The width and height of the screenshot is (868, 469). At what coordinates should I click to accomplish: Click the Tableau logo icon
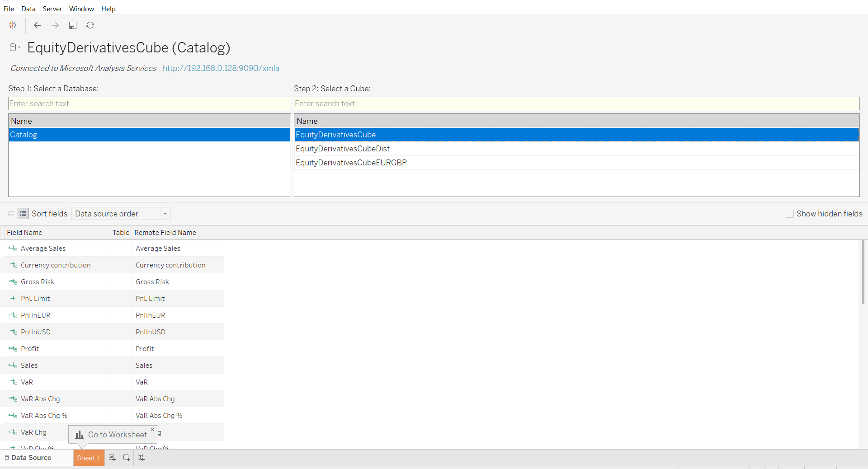tap(13, 25)
